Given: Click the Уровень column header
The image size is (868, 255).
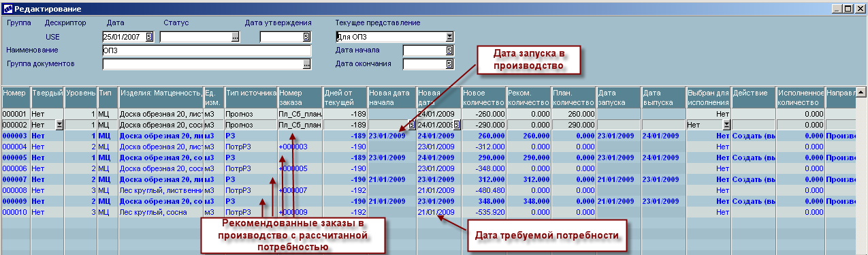Looking at the screenshot, I should [x=81, y=97].
